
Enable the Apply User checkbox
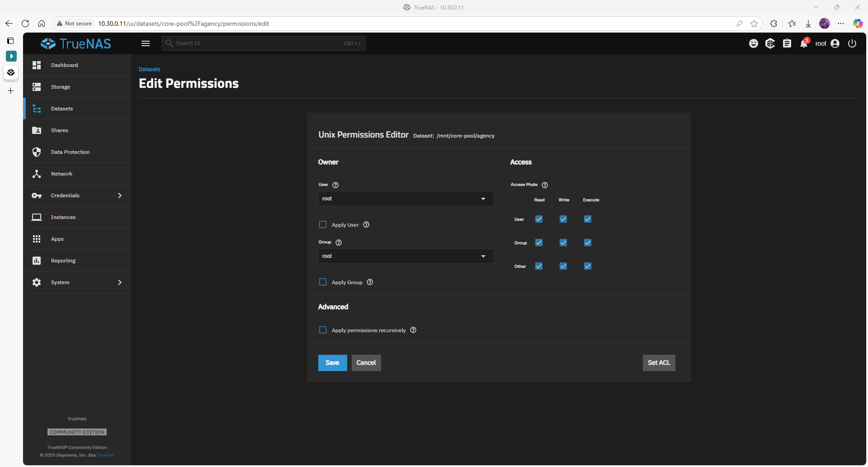tap(323, 224)
